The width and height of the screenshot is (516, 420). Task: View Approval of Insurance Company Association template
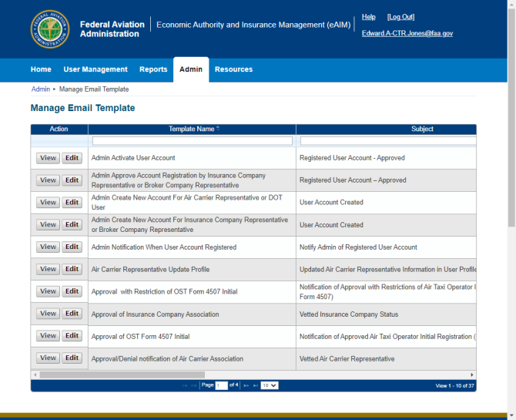[48, 314]
